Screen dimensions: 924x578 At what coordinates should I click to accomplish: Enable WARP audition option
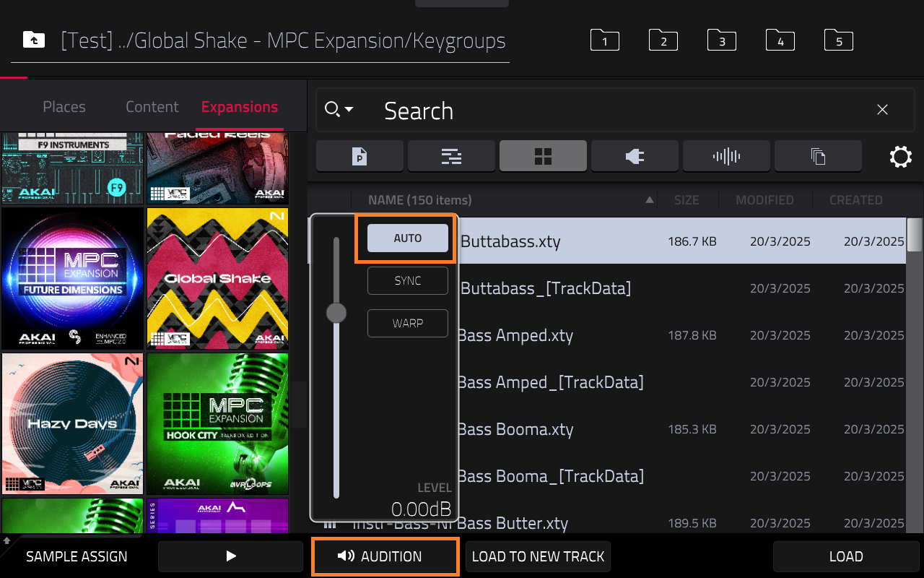[408, 323]
